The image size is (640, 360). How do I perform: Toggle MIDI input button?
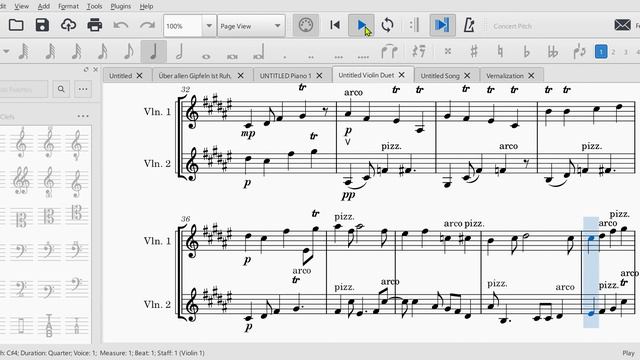(306, 25)
